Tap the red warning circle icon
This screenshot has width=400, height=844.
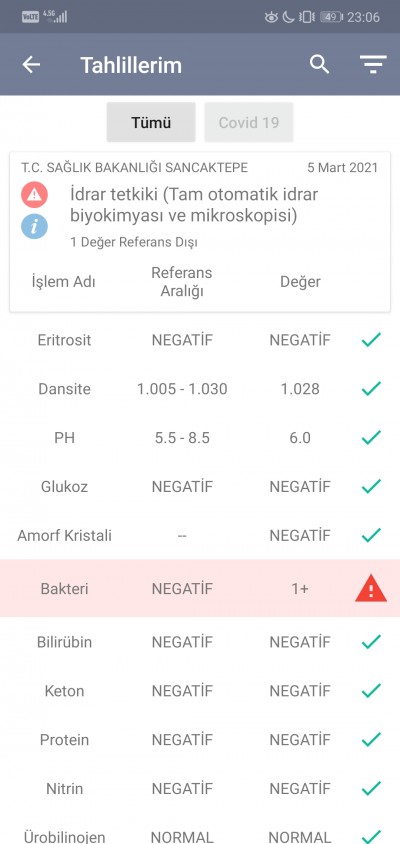pyautogui.click(x=34, y=195)
